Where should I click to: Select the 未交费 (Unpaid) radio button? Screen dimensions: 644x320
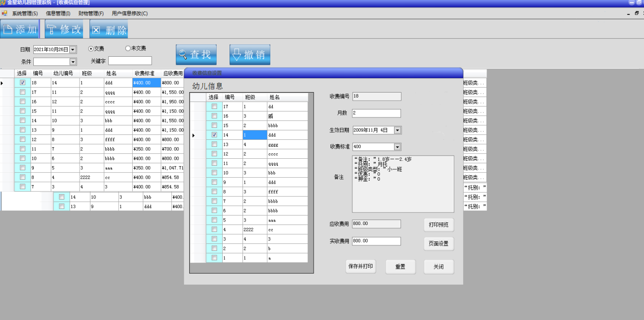coord(128,49)
